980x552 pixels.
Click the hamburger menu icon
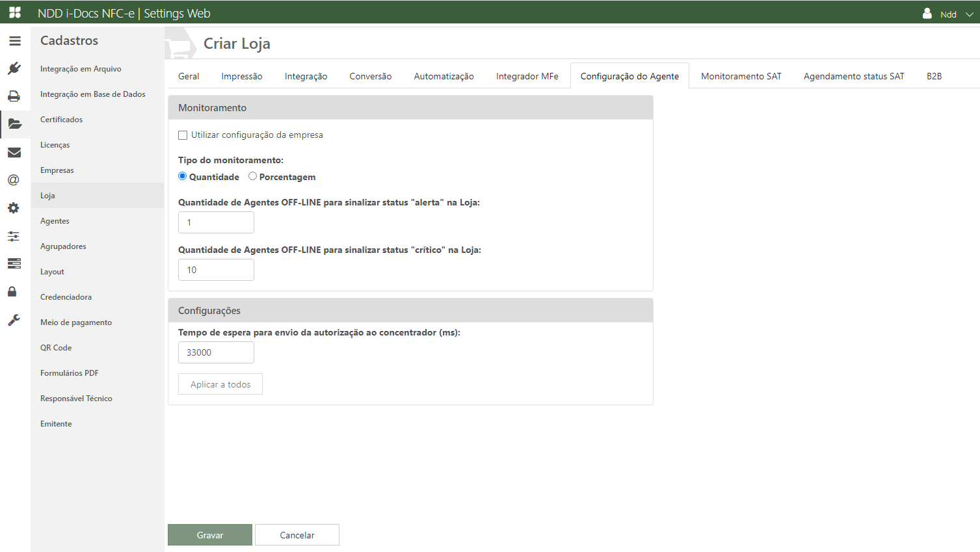(15, 41)
